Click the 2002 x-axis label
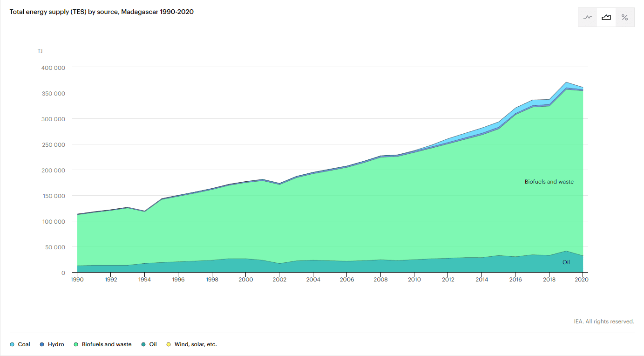 279,280
